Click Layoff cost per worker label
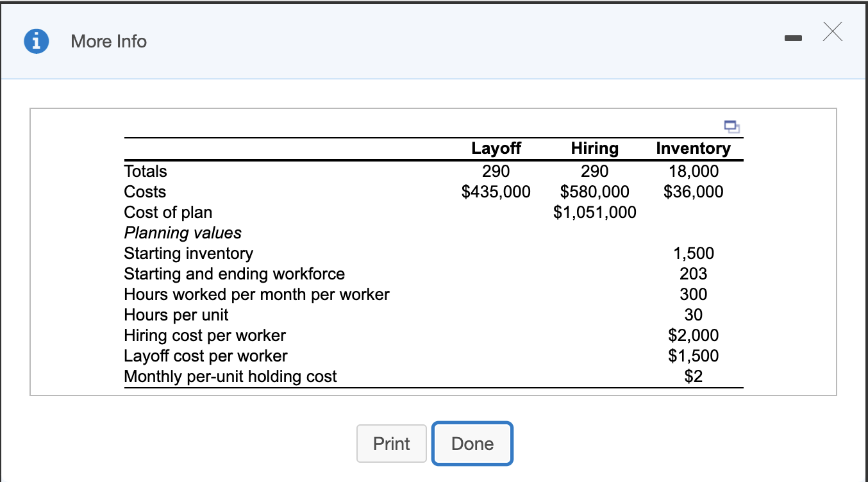Image resolution: width=868 pixels, height=482 pixels. [x=205, y=356]
